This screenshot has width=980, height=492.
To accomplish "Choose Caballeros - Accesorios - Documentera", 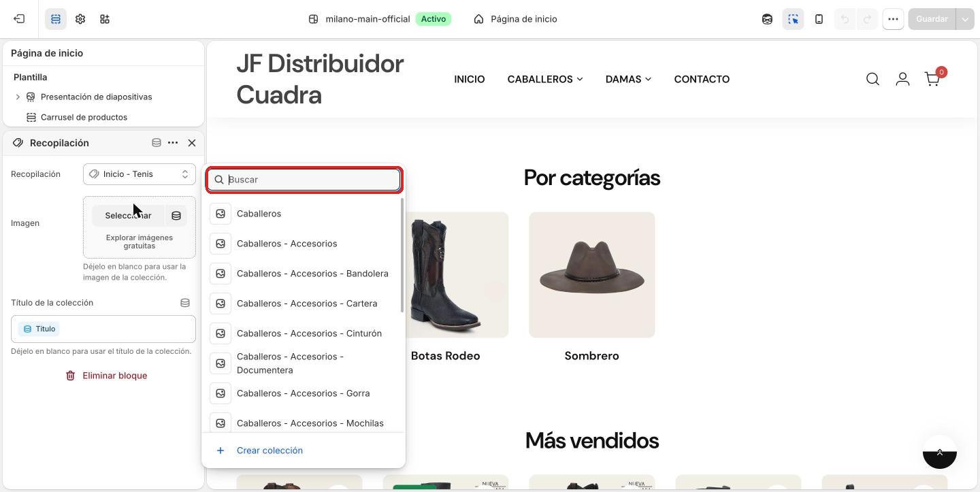I will click(304, 363).
